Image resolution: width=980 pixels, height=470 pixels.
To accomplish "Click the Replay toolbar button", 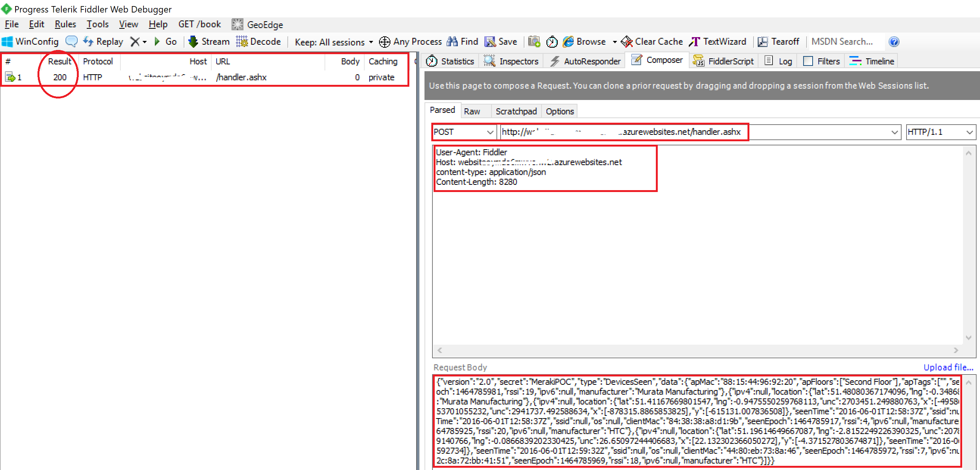I will [103, 42].
